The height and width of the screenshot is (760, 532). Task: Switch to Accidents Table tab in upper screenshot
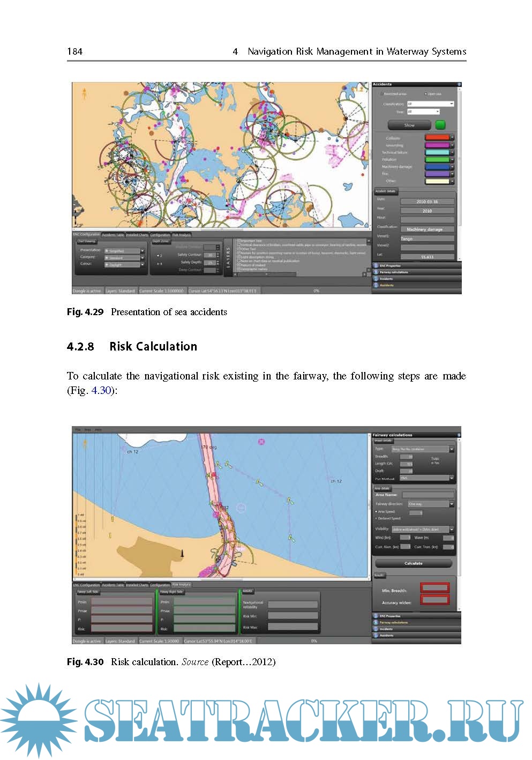tap(113, 235)
